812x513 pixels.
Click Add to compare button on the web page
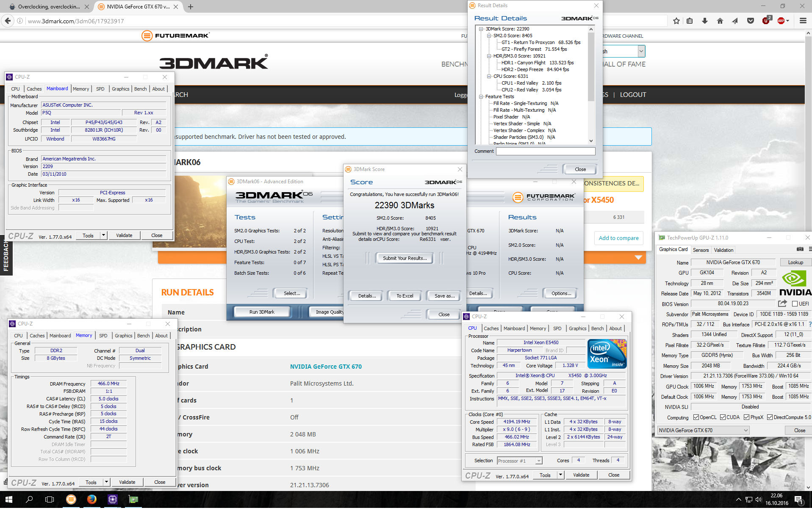click(618, 238)
